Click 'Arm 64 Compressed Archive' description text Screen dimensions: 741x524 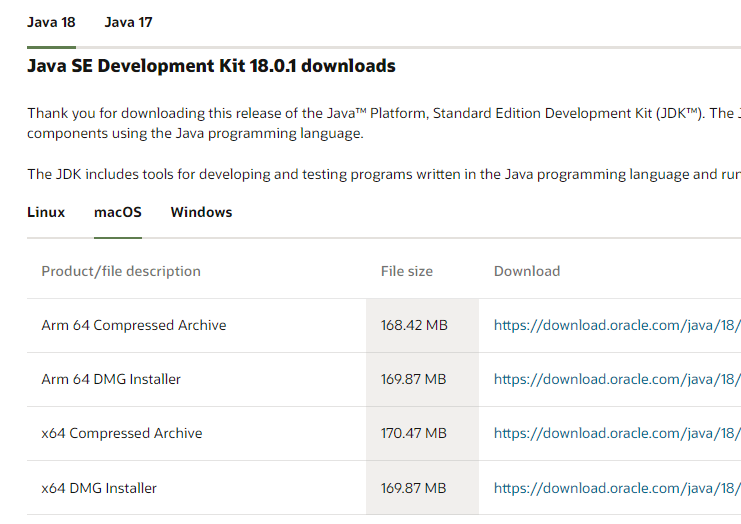click(134, 325)
